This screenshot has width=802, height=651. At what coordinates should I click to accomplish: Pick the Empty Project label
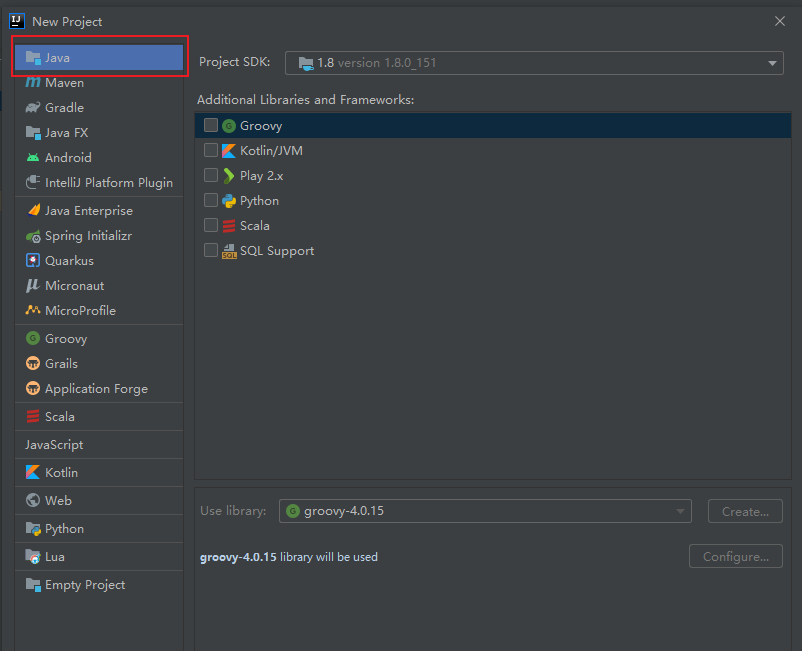(85, 585)
